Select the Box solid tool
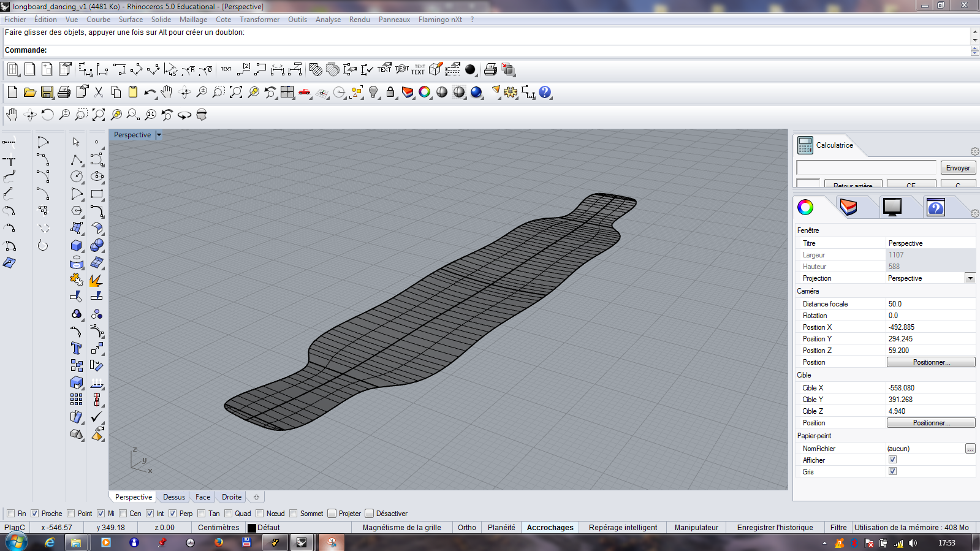980x551 pixels. click(77, 246)
